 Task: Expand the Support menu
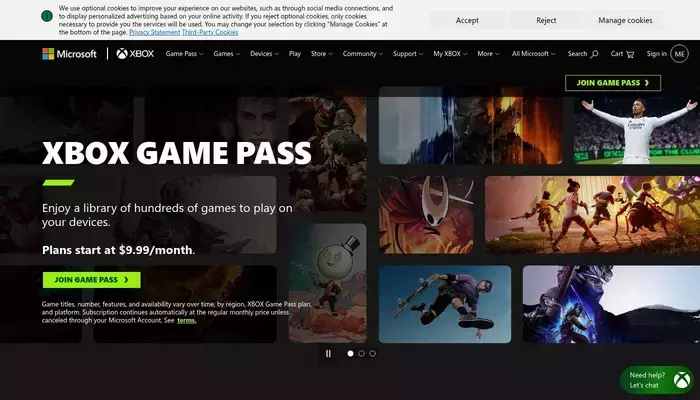click(x=408, y=54)
